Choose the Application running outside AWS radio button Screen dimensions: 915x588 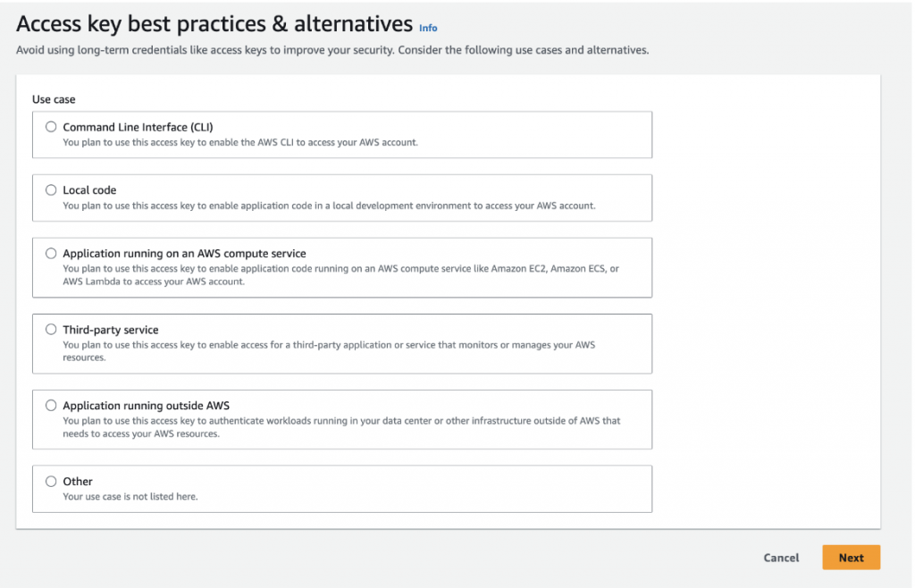click(51, 406)
